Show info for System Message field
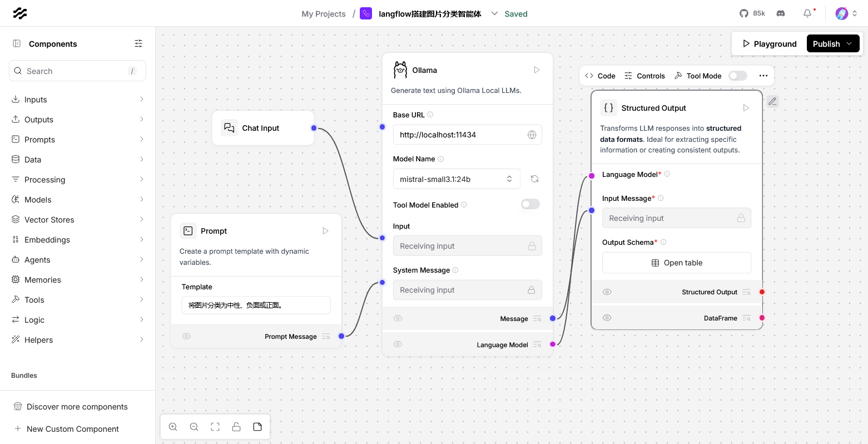 pyautogui.click(x=455, y=270)
